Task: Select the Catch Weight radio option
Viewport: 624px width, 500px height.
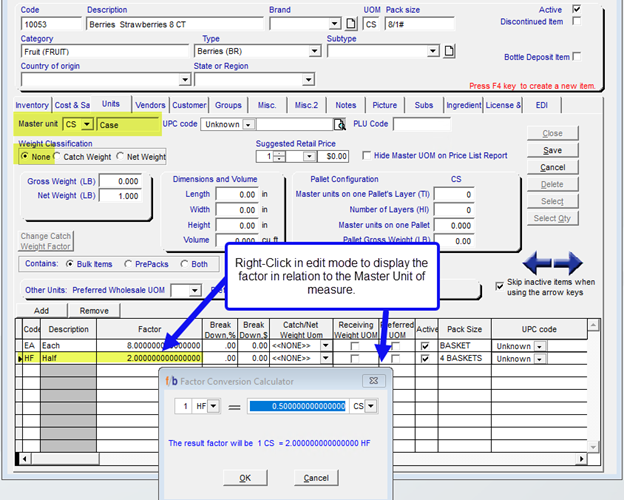Action: tap(57, 157)
